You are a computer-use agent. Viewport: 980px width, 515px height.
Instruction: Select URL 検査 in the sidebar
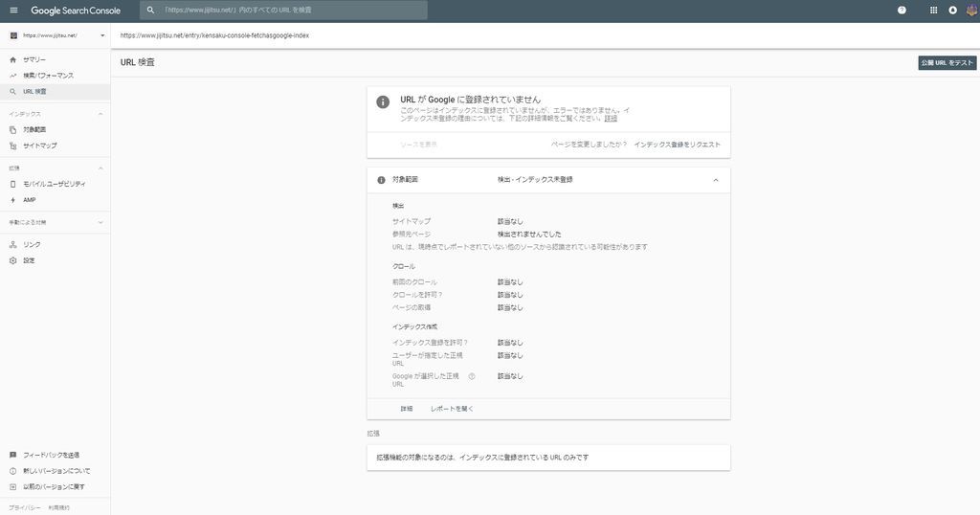pyautogui.click(x=55, y=91)
